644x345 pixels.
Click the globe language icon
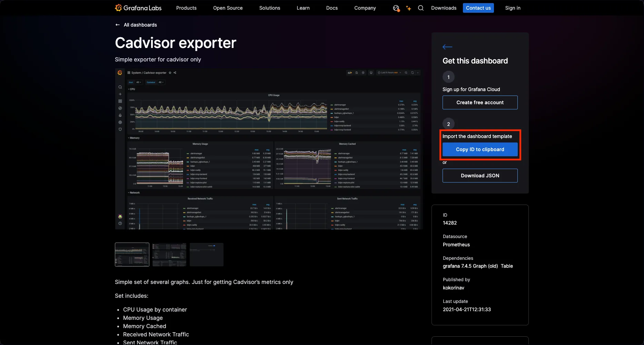396,8
